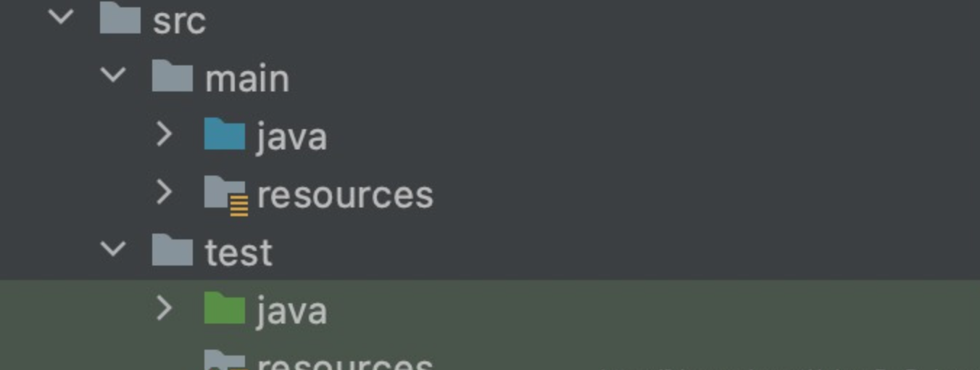
Task: Collapse the test directory chevron
Action: point(113,249)
